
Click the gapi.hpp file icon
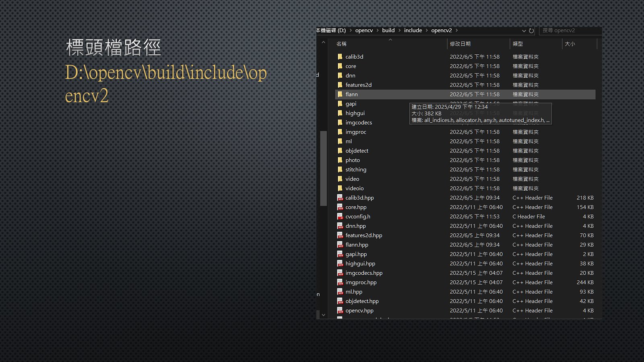[x=340, y=254]
